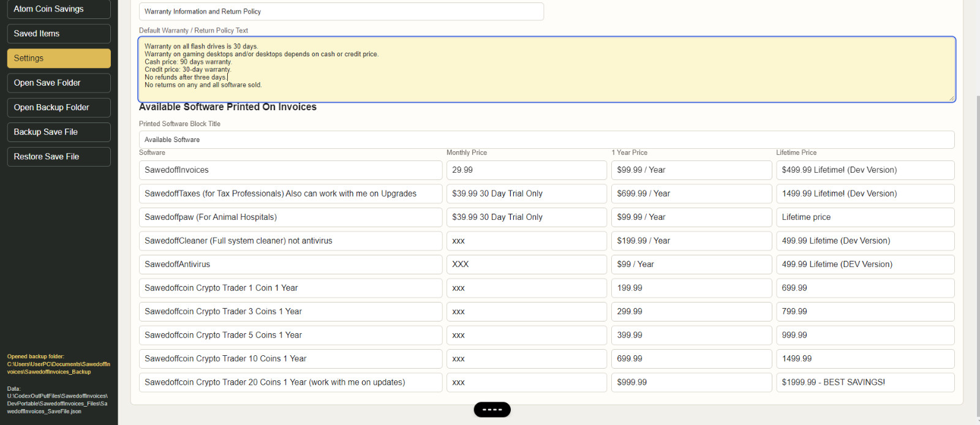Edit SawedoffAntivirus XXX monthly price field

527,265
